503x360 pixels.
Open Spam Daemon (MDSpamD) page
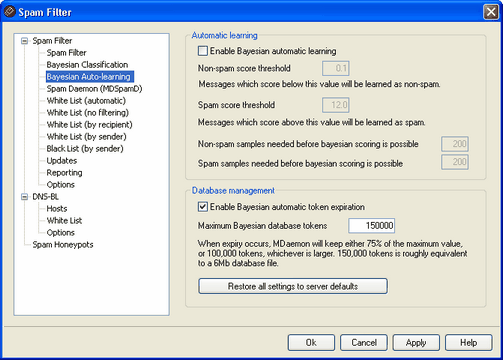click(x=94, y=89)
